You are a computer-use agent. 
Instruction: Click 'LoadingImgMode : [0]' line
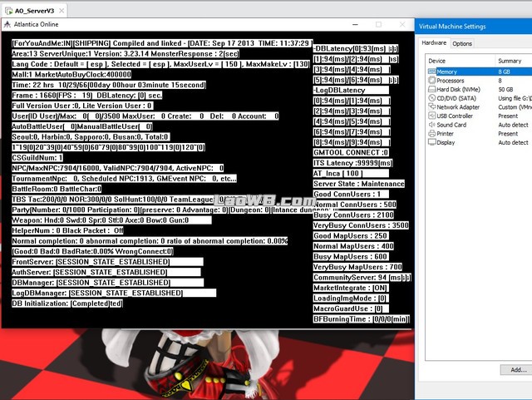[351, 299]
